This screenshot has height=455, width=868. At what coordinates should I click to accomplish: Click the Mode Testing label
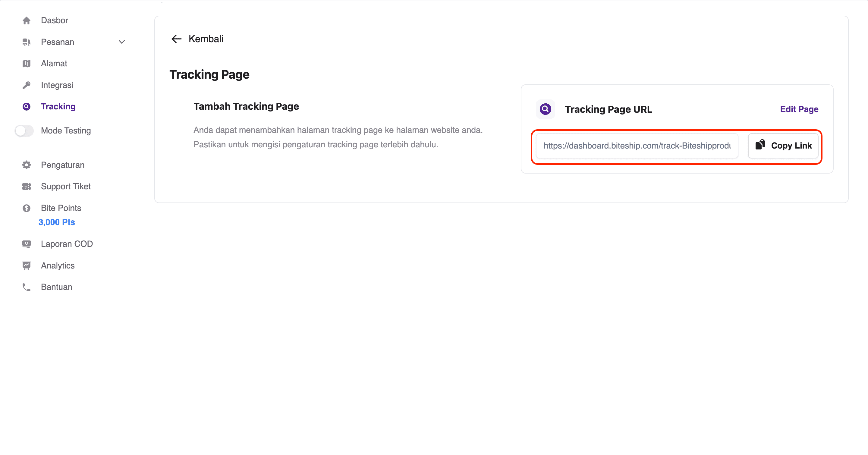tap(66, 131)
